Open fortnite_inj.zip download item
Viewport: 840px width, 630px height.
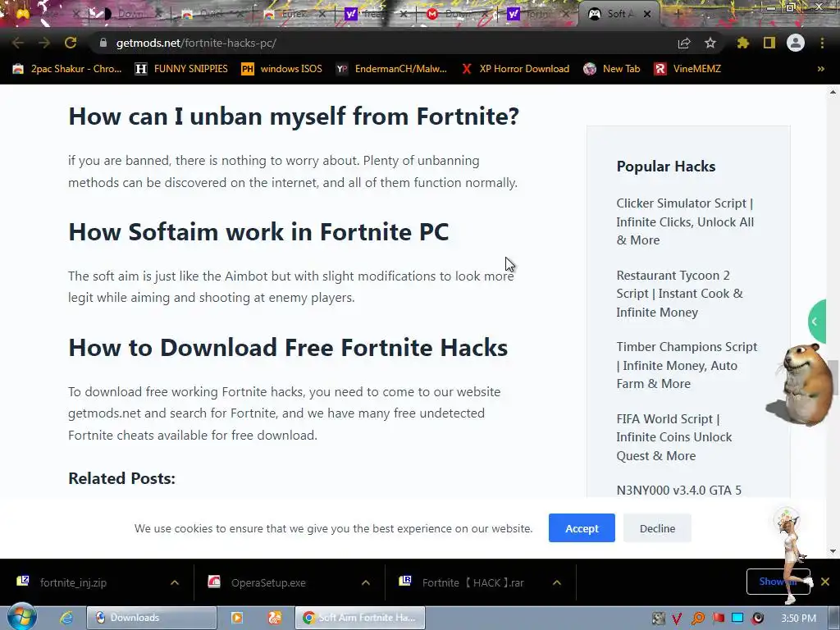pos(73,582)
